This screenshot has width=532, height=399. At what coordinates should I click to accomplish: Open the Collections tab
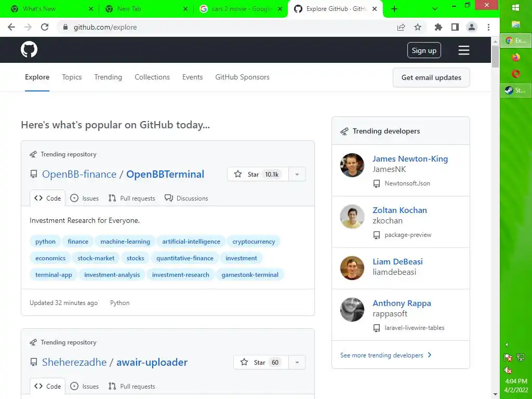pos(152,77)
